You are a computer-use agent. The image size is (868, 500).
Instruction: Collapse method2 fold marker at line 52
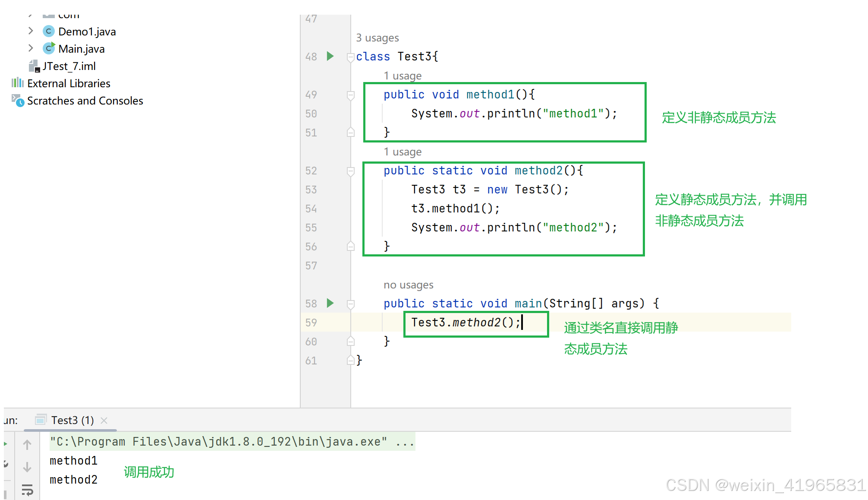[x=351, y=171]
